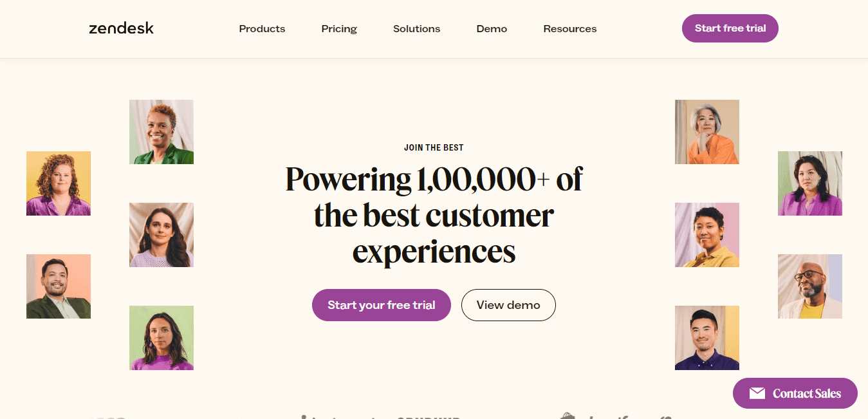Click portrait of woman in green blazer
The image size is (868, 419).
[x=161, y=132]
